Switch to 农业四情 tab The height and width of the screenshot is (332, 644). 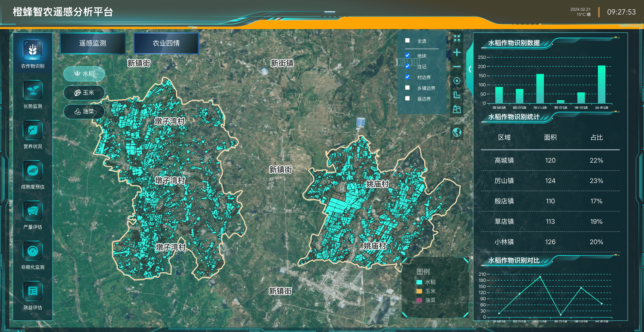(x=166, y=43)
